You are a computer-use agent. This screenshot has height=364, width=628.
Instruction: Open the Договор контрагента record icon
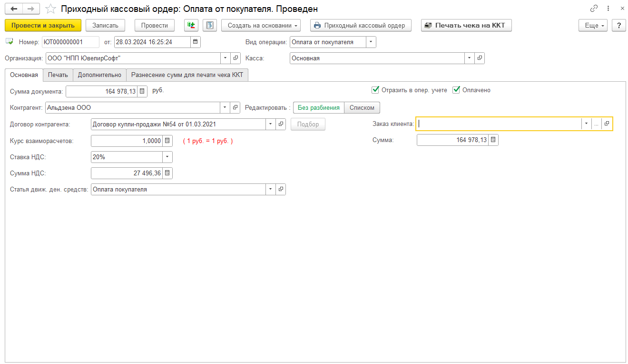tap(281, 124)
